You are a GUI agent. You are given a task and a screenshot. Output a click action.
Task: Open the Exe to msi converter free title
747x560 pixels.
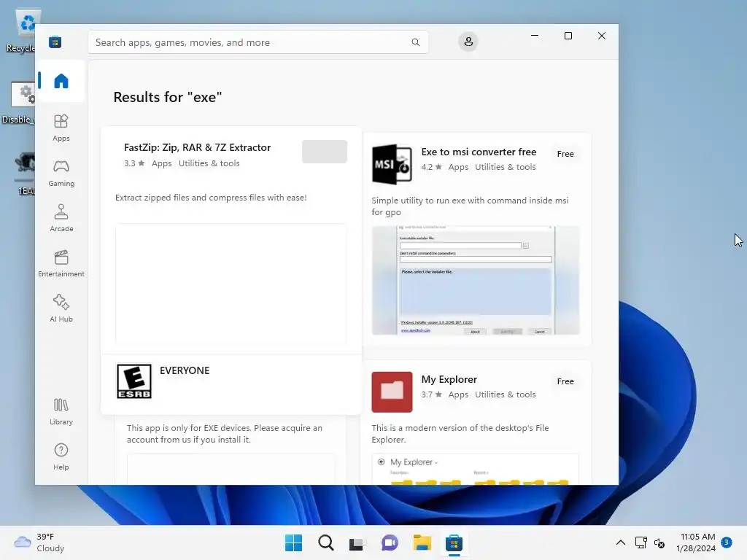pyautogui.click(x=479, y=152)
